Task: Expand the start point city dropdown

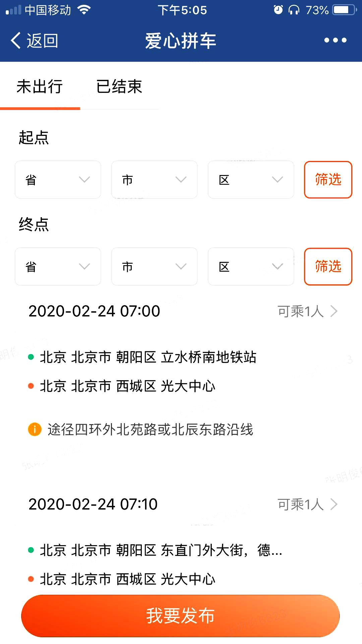Action: (154, 180)
